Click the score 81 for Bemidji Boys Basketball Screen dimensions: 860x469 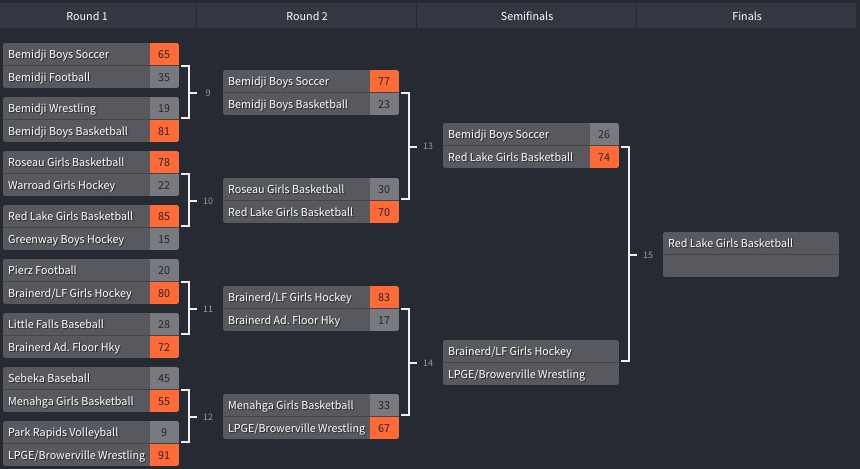point(164,131)
